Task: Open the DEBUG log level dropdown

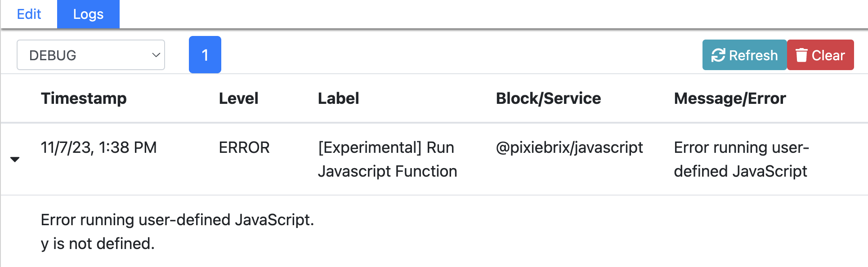Action: point(90,55)
